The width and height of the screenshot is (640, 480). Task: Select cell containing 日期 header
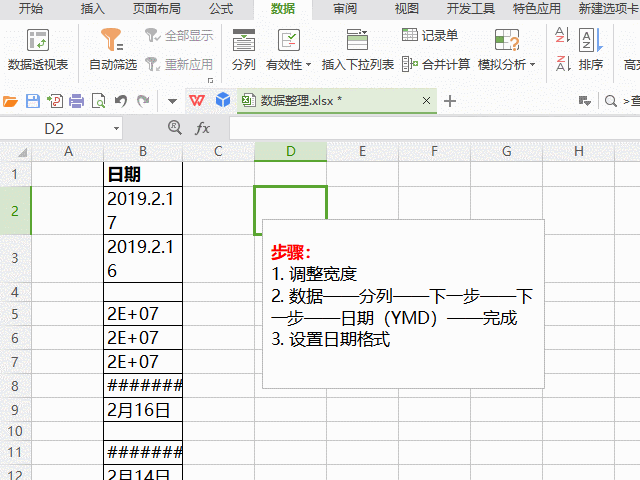tap(143, 174)
